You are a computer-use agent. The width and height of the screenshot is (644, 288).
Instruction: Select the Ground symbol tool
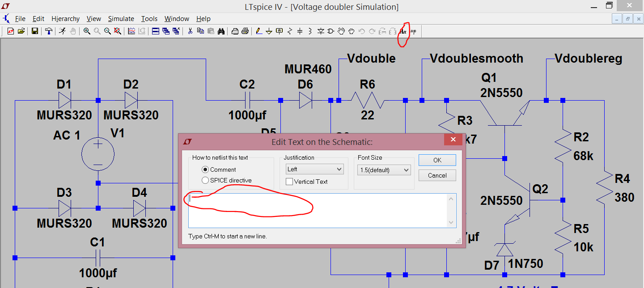(269, 31)
